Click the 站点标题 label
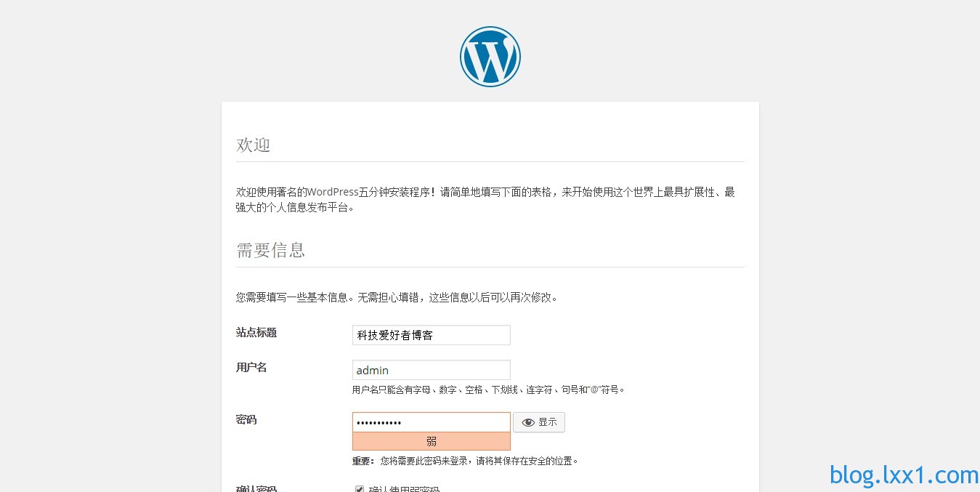 click(256, 332)
